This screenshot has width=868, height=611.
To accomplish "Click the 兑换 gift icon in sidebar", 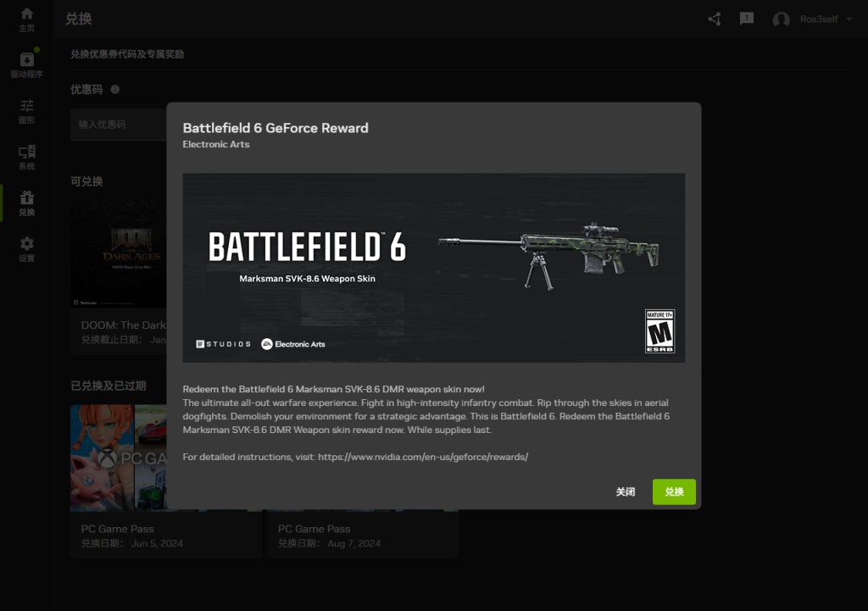I will click(26, 198).
